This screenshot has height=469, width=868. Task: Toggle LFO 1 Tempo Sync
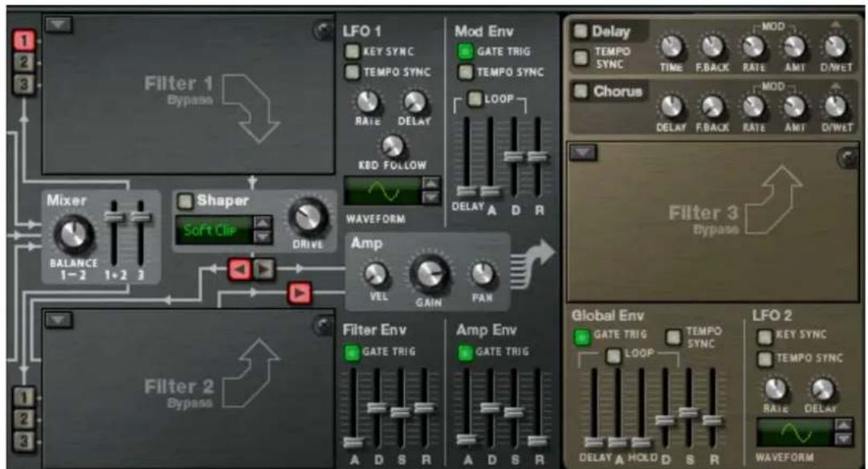[352, 72]
